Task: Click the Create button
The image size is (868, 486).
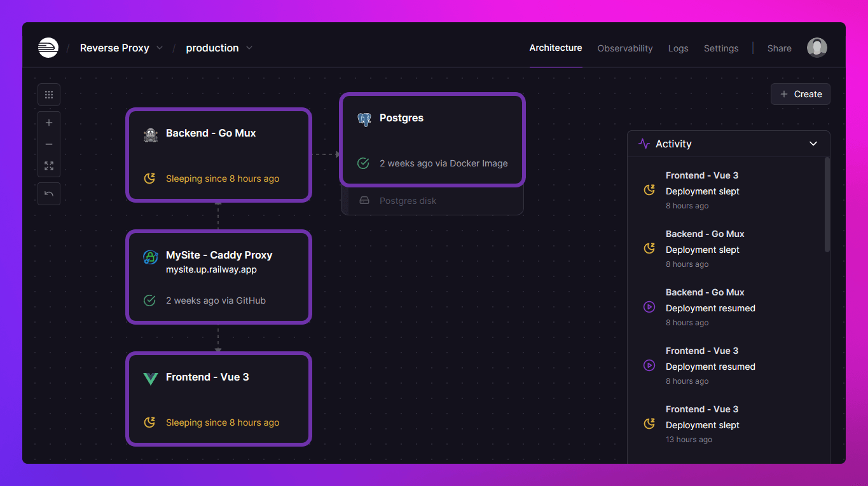Action: (801, 94)
